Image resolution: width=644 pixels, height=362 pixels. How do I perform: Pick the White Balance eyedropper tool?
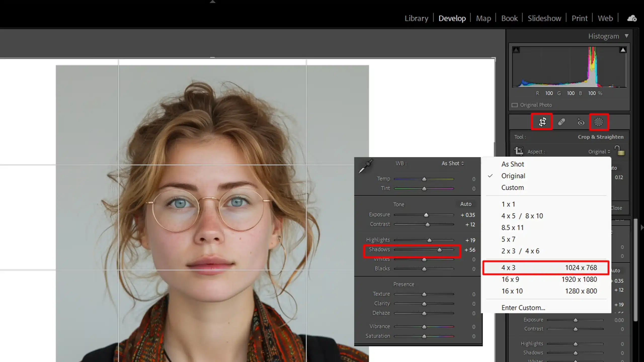(366, 166)
